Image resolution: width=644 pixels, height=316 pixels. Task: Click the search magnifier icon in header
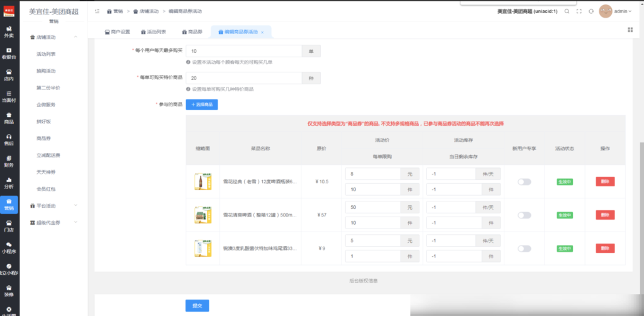click(x=567, y=11)
